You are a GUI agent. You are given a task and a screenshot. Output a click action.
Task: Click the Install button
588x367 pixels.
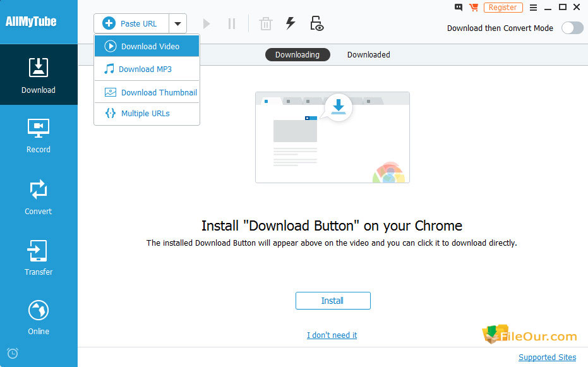tap(333, 301)
